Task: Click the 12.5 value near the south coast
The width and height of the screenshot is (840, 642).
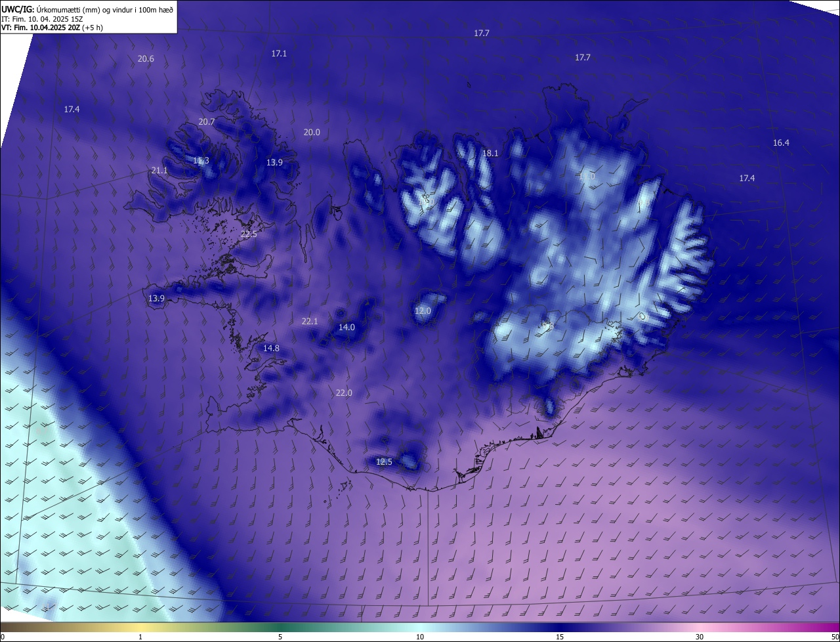Action: [x=384, y=462]
